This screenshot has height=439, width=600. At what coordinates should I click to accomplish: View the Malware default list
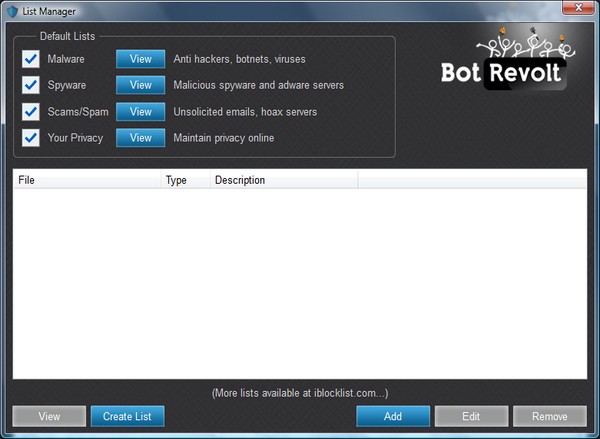pyautogui.click(x=140, y=59)
